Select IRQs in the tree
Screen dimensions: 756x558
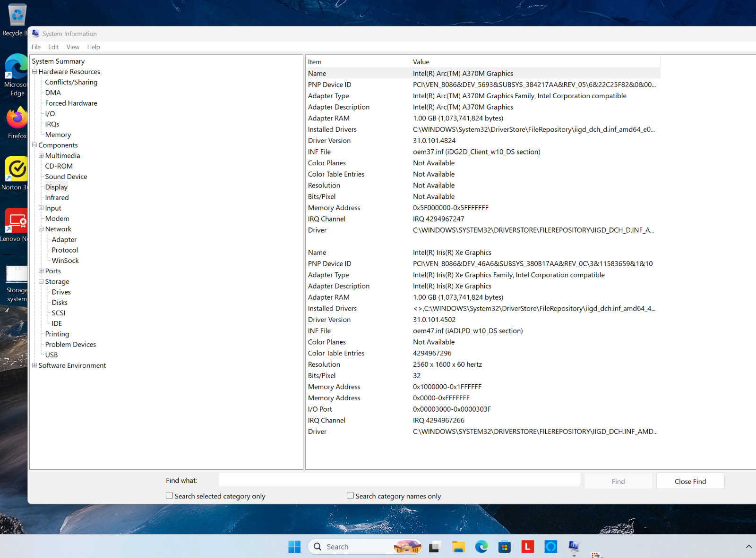coord(52,124)
